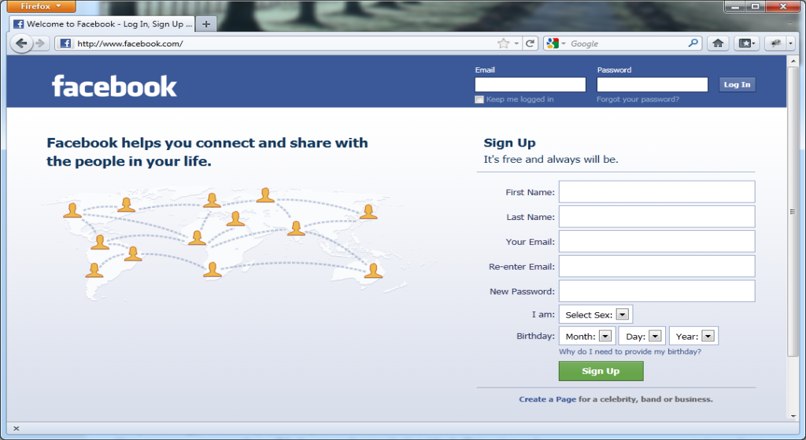Image resolution: width=806 pixels, height=440 pixels.
Task: Open the Create a Page link
Action: pyautogui.click(x=547, y=399)
